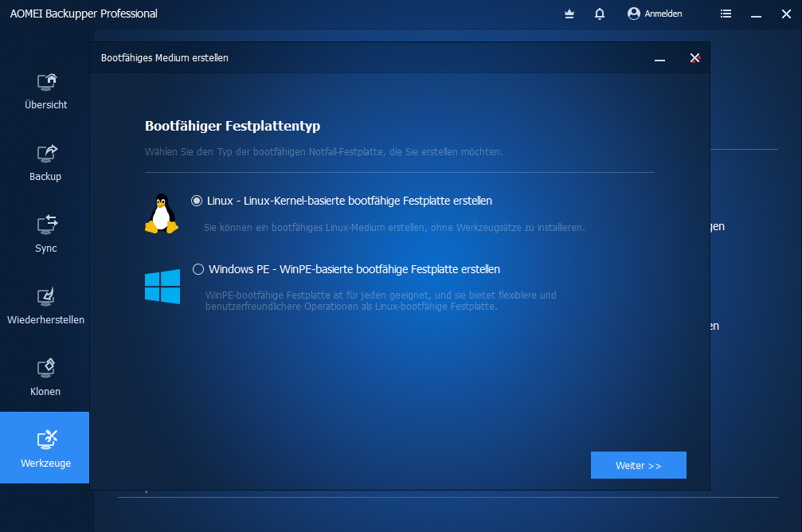Click the Linux-Kernel-basierte bootfähige Festplatte label
The width and height of the screenshot is (802, 532).
[350, 201]
